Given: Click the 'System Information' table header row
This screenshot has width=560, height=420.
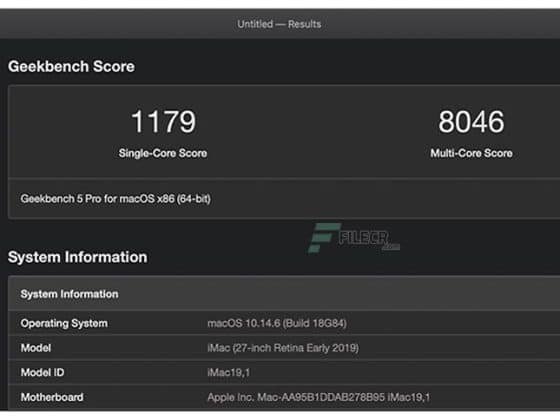Looking at the screenshot, I should pyautogui.click(x=284, y=294).
